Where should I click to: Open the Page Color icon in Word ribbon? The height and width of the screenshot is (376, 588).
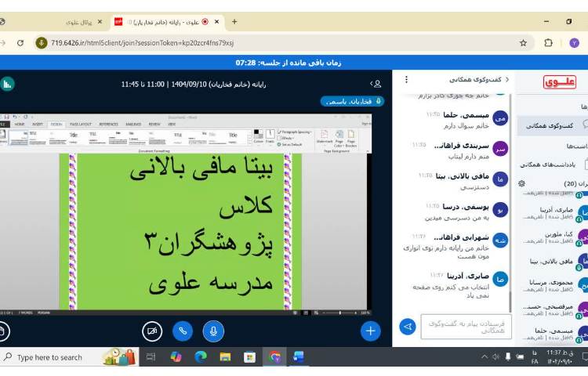[x=339, y=139]
